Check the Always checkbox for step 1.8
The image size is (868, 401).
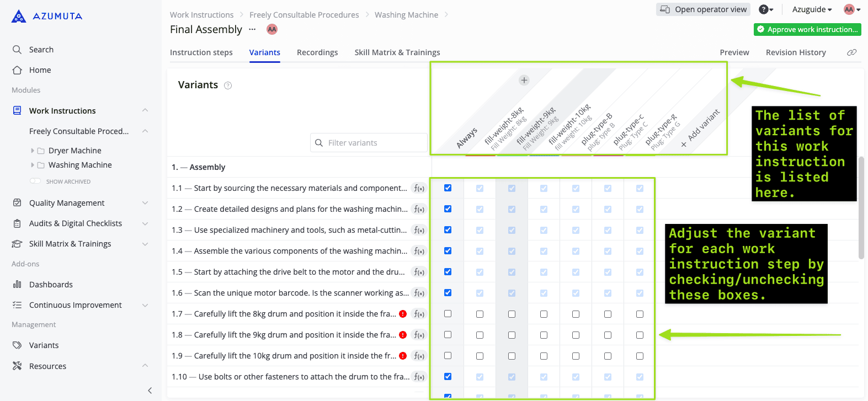click(448, 335)
